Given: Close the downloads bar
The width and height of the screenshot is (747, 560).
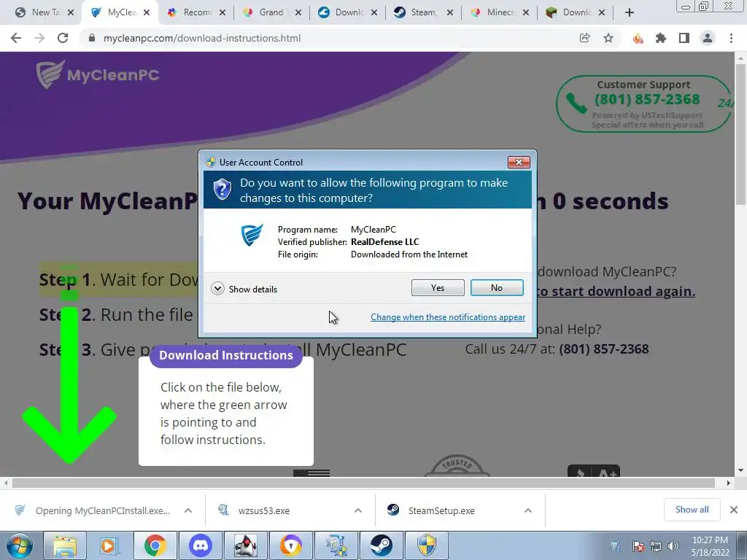Looking at the screenshot, I should (734, 510).
